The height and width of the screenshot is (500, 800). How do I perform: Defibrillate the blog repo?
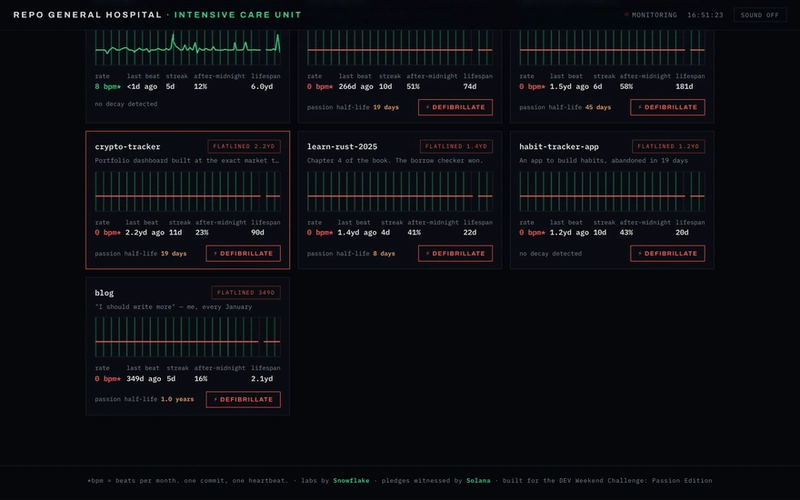tap(243, 399)
